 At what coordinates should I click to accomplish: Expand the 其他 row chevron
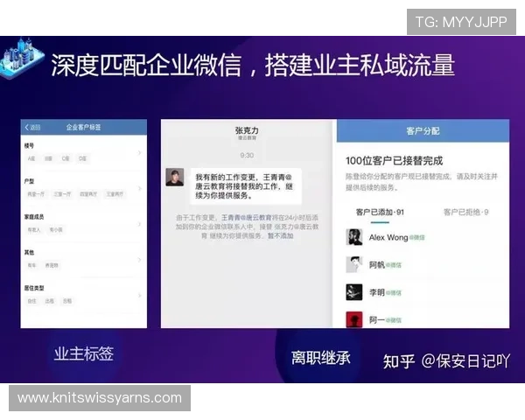pos(140,260)
